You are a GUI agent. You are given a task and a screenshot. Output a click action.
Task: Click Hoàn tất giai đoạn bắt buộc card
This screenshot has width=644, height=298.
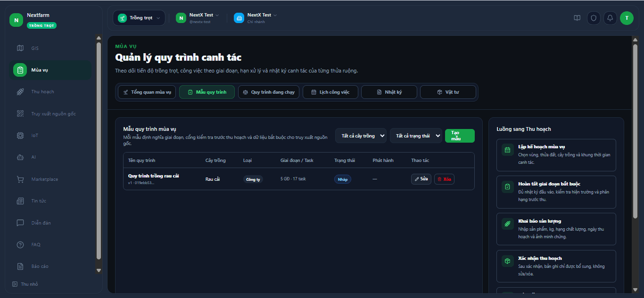[556, 192]
